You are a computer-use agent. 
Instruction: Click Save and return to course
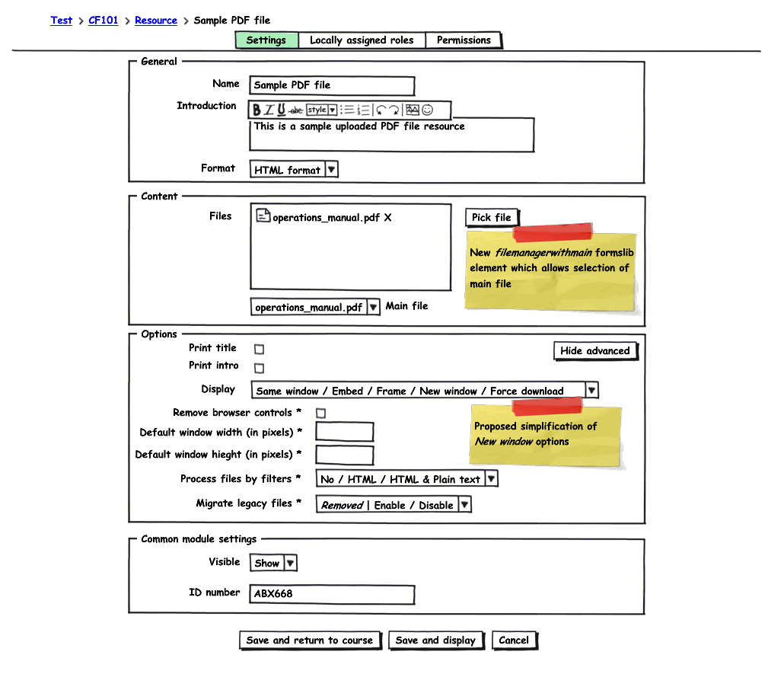[310, 640]
